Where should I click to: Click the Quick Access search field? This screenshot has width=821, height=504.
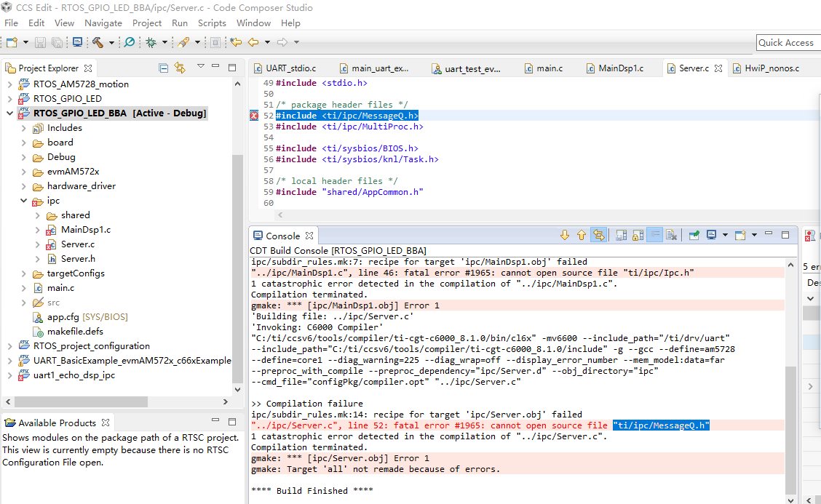pos(788,42)
